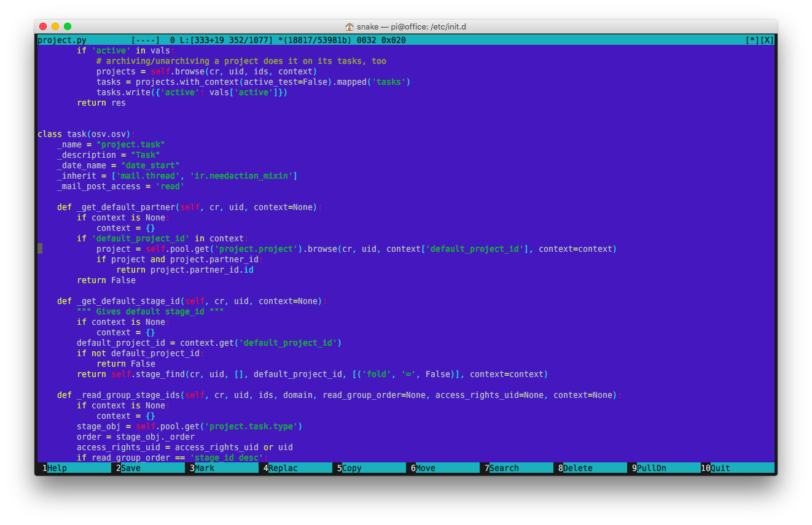
Task: Click the project.py filename in status line
Action: pyautogui.click(x=61, y=41)
